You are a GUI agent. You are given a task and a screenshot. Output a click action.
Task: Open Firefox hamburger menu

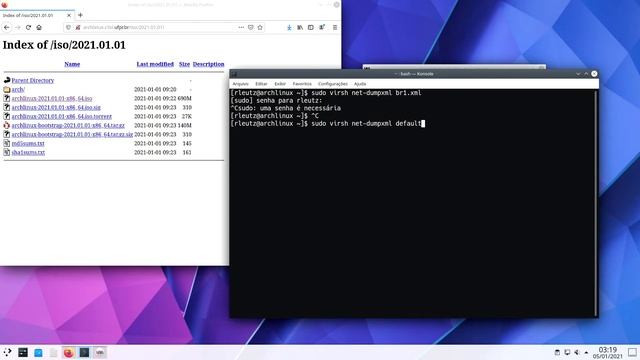click(335, 27)
